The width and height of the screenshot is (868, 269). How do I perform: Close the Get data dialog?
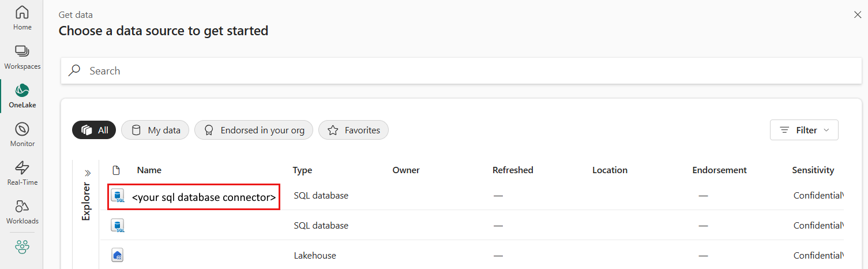857,15
